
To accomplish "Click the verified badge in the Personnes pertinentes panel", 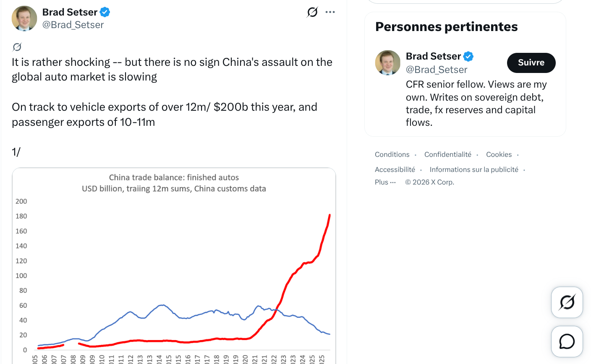I will click(x=468, y=56).
